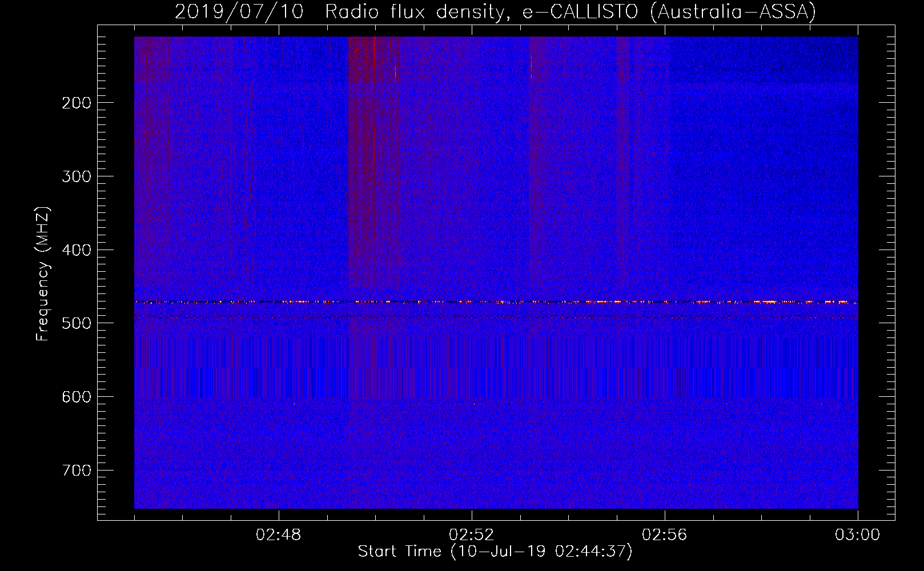The width and height of the screenshot is (924, 571).
Task: Click the 500 frequency tick label
Action: [76, 323]
